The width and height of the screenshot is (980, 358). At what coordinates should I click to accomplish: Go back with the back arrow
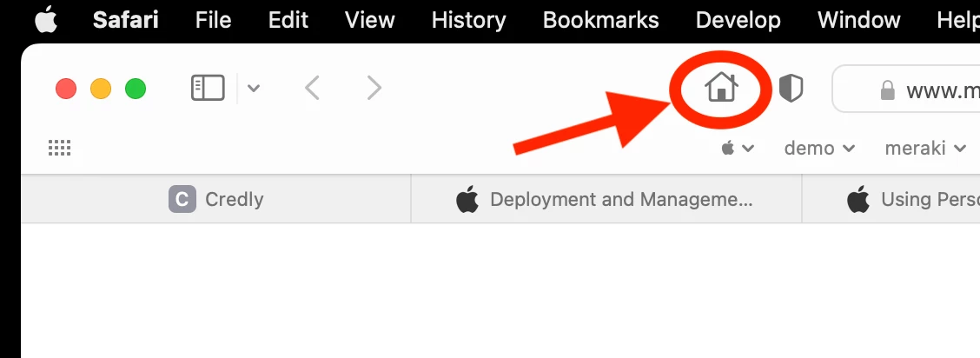pyautogui.click(x=313, y=88)
